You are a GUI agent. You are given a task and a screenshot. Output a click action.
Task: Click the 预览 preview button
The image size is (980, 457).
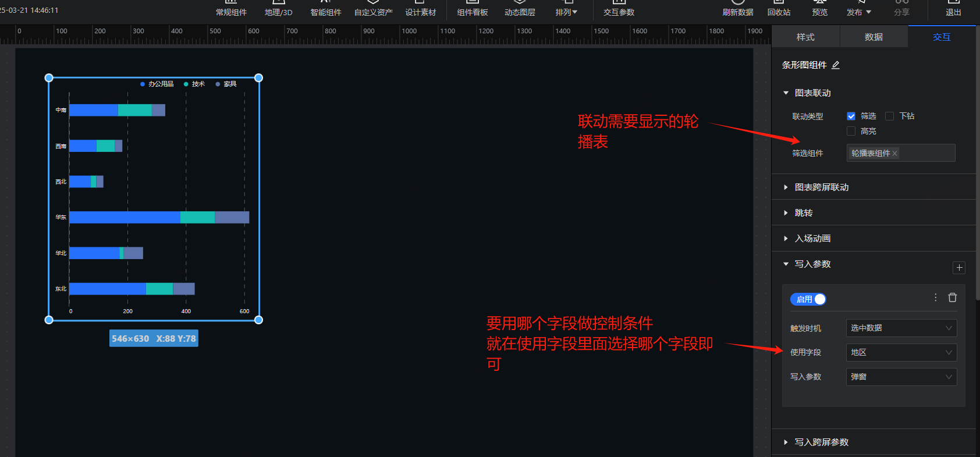819,9
